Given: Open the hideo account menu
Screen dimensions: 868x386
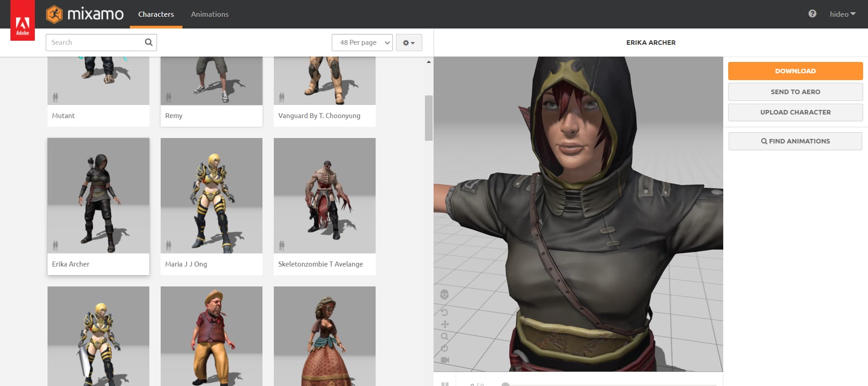Looking at the screenshot, I should coord(842,14).
